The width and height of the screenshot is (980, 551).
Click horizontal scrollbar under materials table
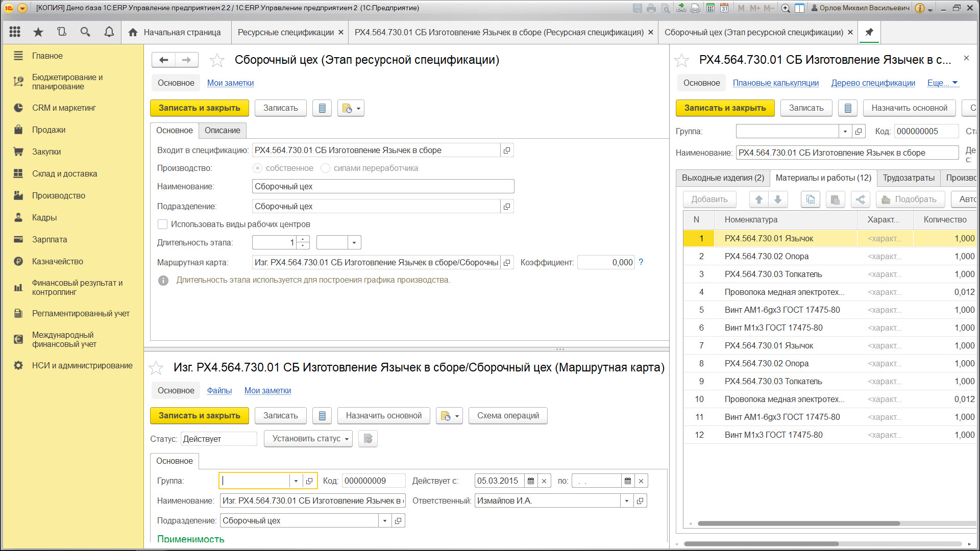(798, 523)
